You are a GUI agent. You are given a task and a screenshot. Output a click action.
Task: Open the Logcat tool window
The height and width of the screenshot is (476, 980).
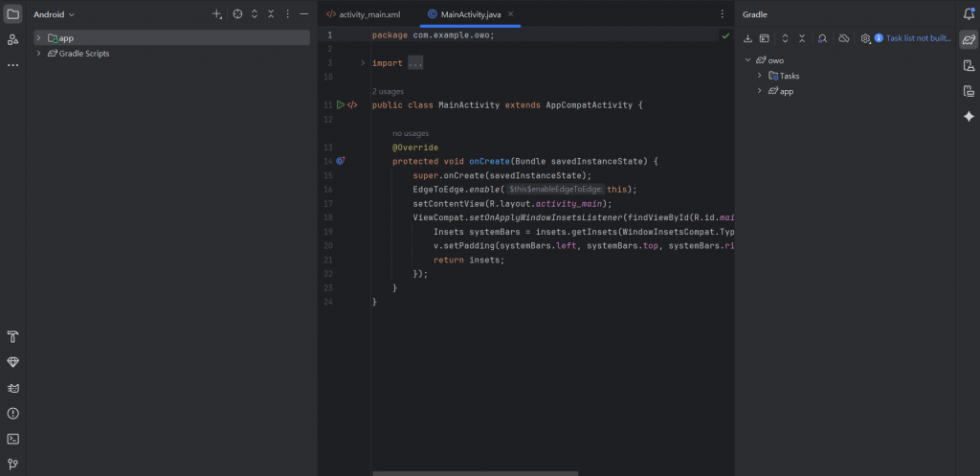coord(12,388)
